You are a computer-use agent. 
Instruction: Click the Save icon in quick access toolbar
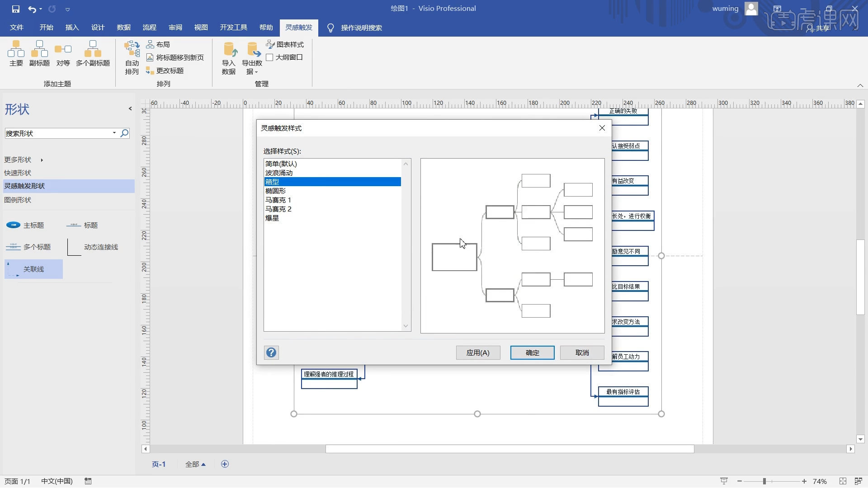coord(16,8)
